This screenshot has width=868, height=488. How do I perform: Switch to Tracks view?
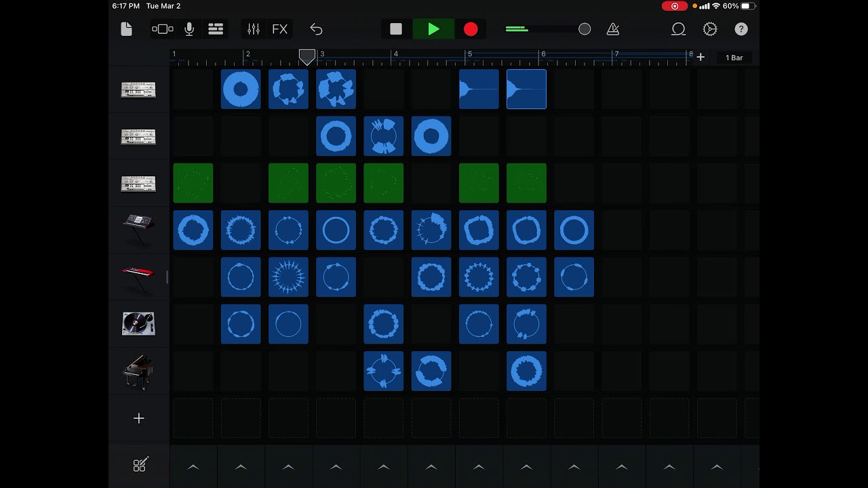tap(216, 29)
